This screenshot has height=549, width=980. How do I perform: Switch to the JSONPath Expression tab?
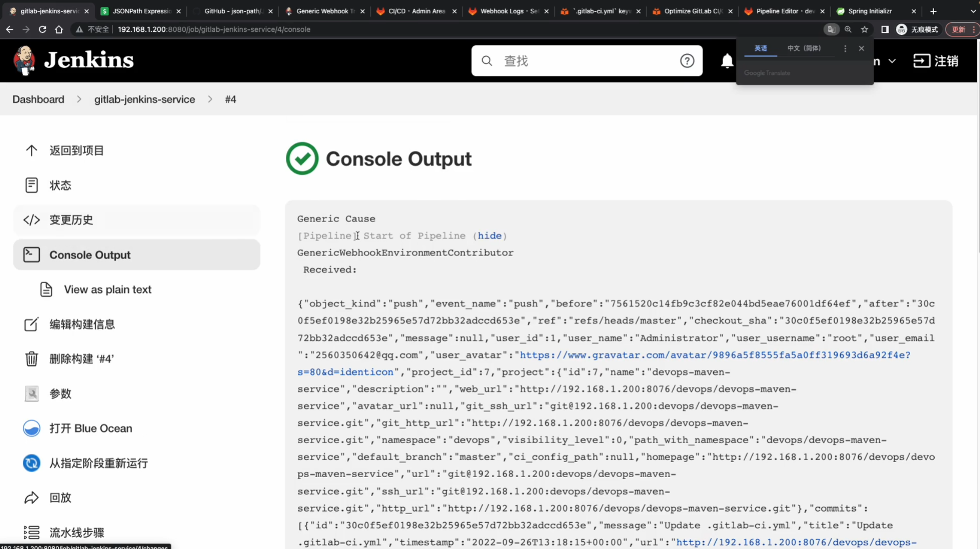(x=141, y=11)
